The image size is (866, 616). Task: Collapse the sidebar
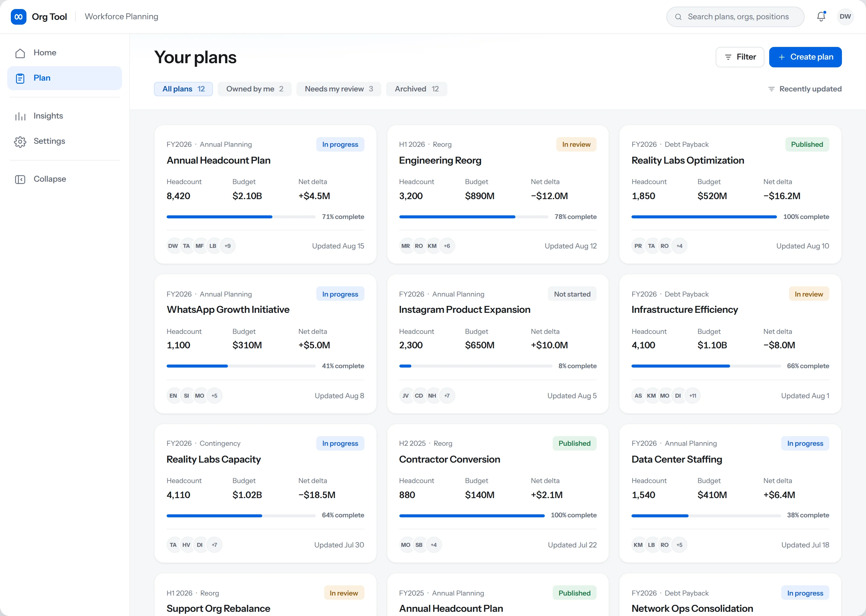pyautogui.click(x=64, y=179)
